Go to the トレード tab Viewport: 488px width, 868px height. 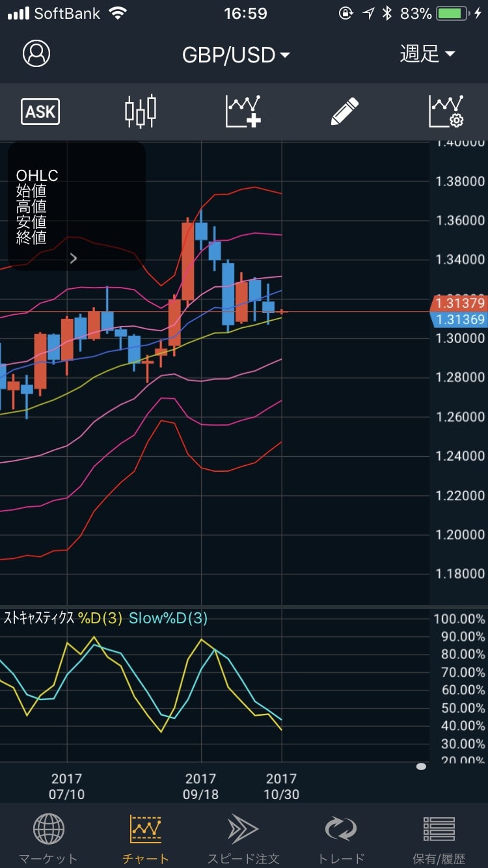(x=341, y=839)
